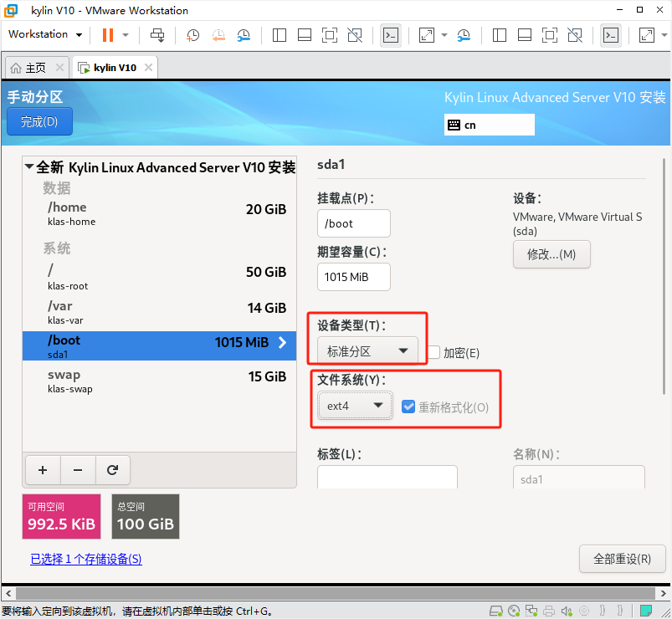
Task: Click the 系统 group label in partition list
Action: tap(57, 248)
